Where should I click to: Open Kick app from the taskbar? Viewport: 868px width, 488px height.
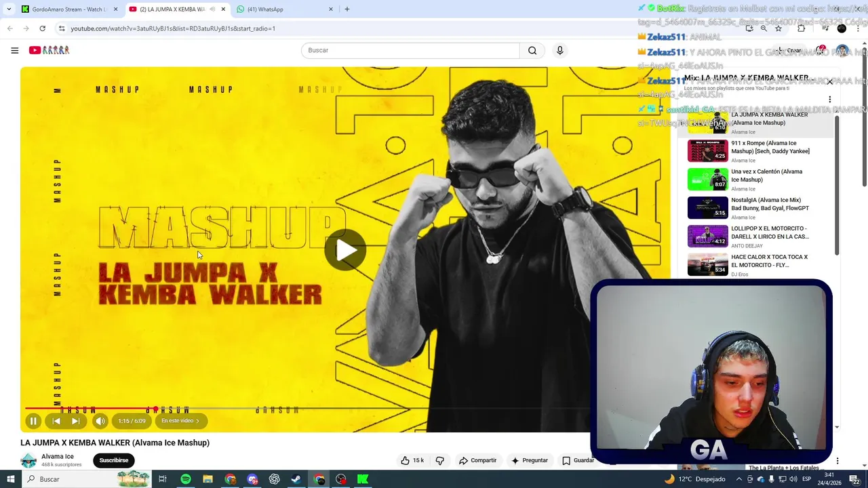(x=363, y=479)
